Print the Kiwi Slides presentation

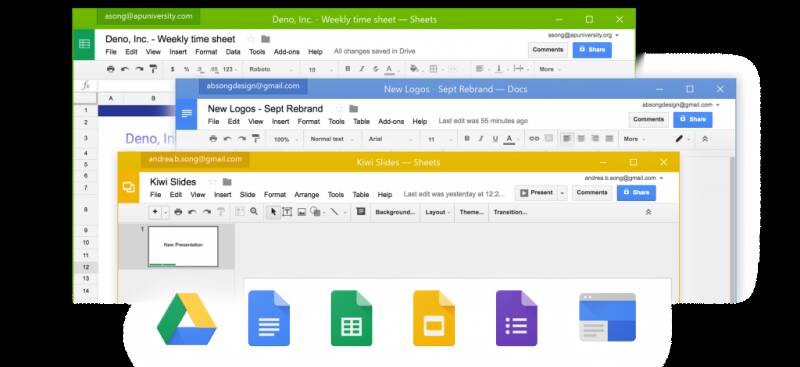coord(178,212)
